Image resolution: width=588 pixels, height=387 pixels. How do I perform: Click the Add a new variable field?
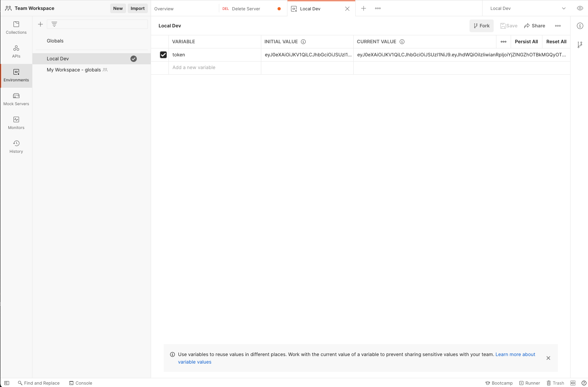[x=215, y=67]
